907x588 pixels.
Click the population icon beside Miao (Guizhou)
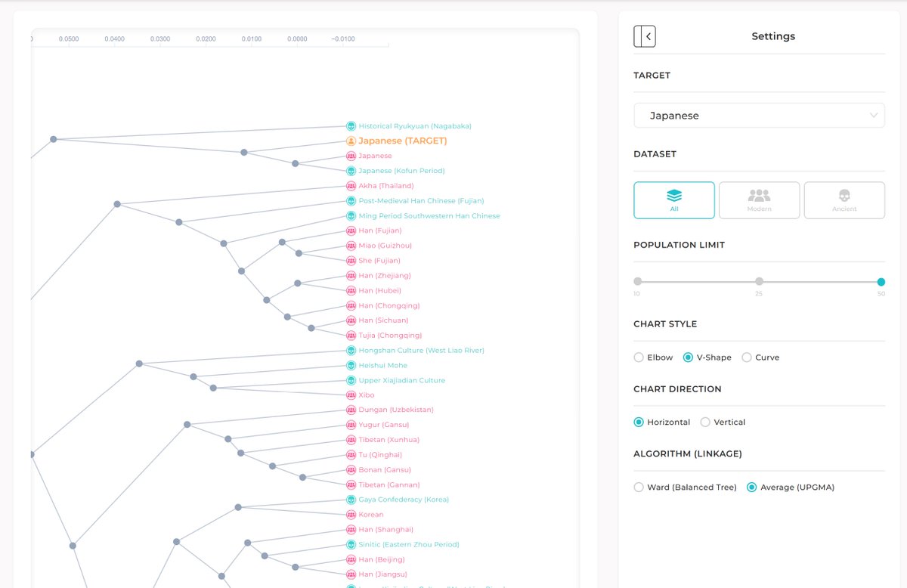tap(351, 245)
